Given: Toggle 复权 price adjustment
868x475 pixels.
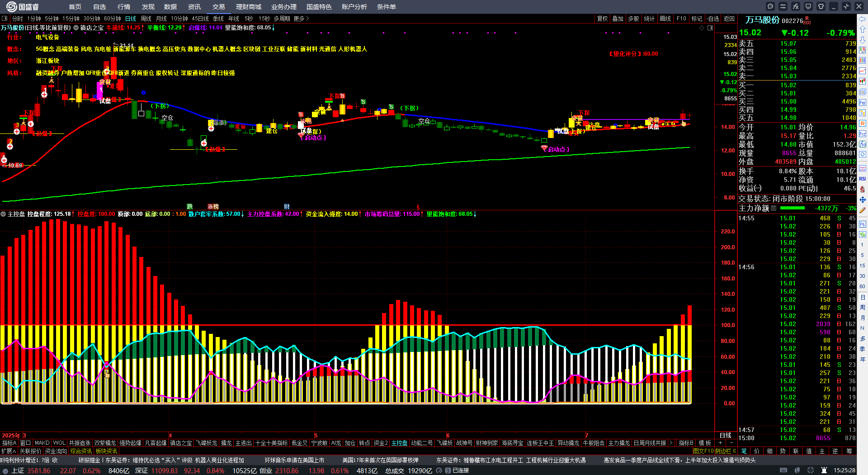Looking at the screenshot, I should pyautogui.click(x=602, y=19).
